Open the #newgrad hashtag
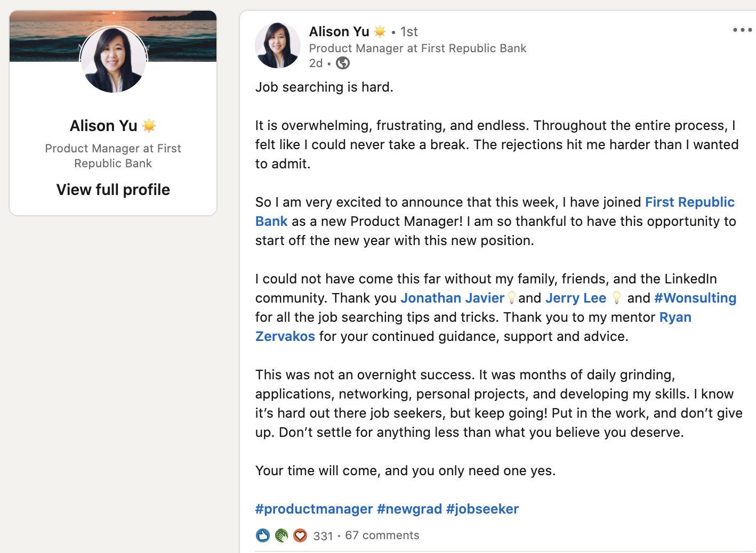 [409, 509]
